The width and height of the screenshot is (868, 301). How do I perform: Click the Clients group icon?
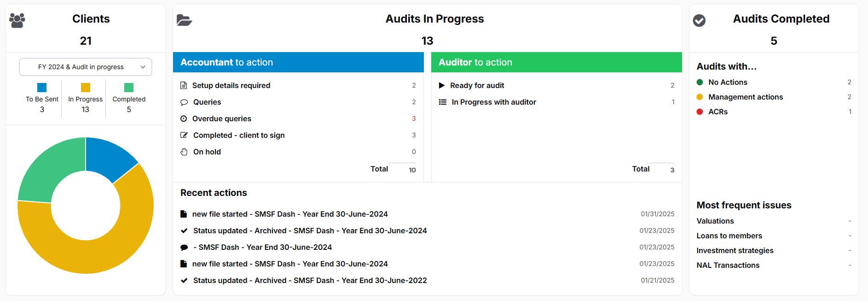pyautogui.click(x=17, y=20)
